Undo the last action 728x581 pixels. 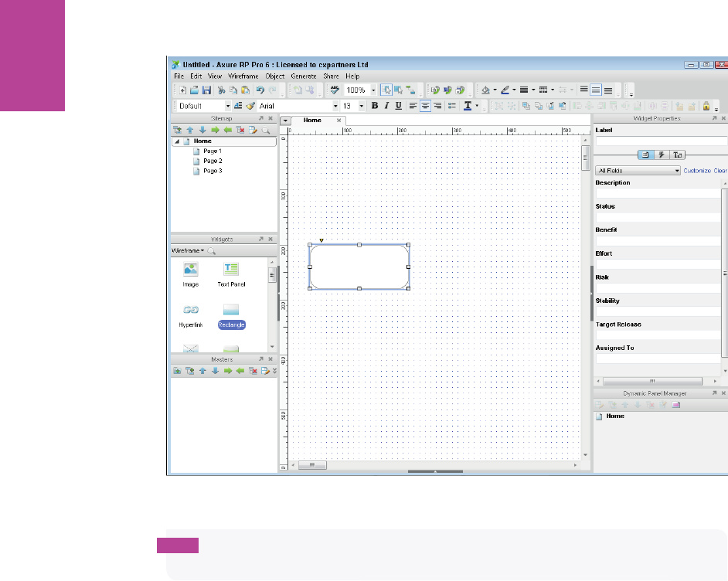(x=260, y=90)
